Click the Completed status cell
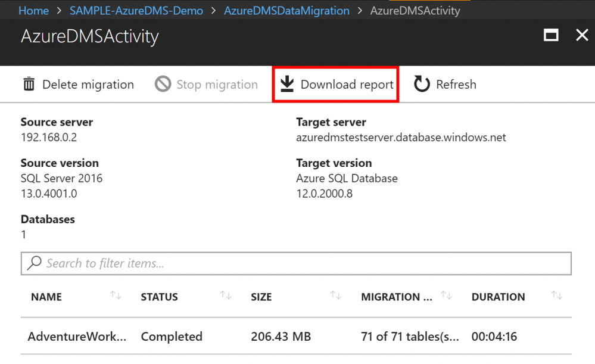This screenshot has height=364, width=595. [172, 337]
